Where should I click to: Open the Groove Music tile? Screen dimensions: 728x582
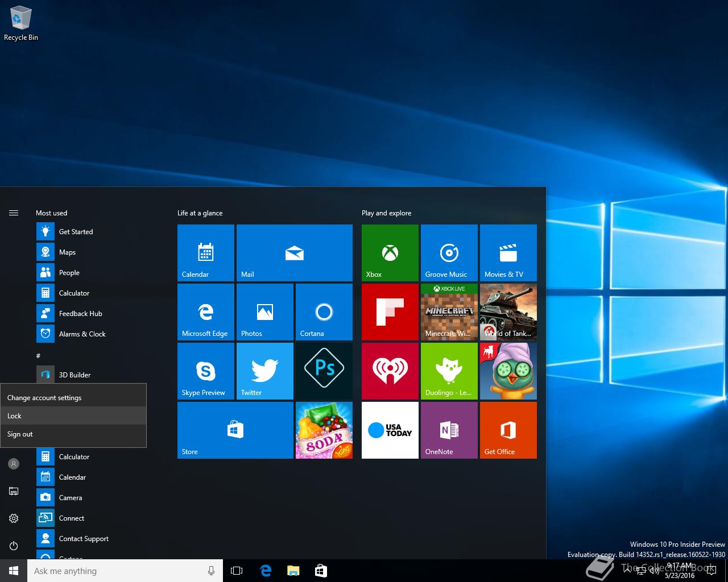(x=449, y=253)
